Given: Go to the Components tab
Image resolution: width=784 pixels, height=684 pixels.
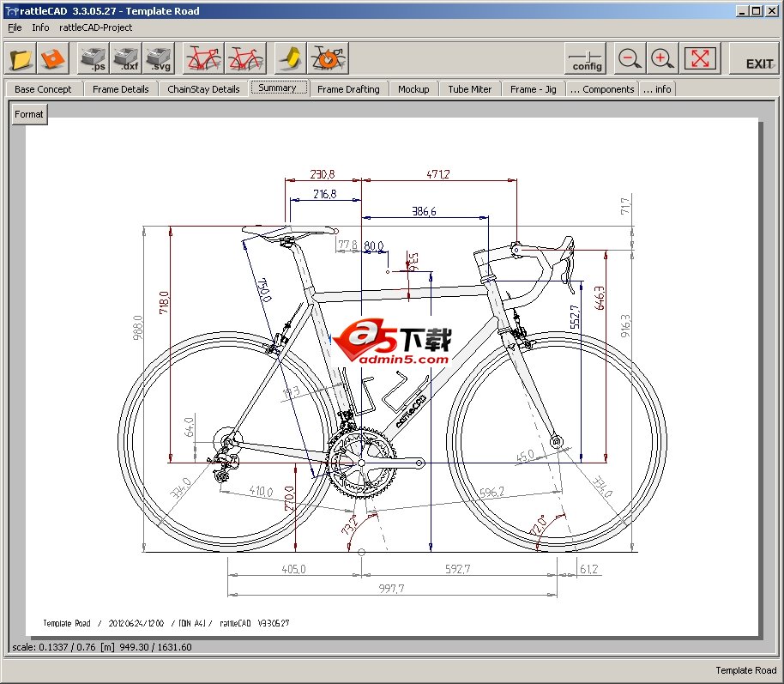Looking at the screenshot, I should point(602,89).
